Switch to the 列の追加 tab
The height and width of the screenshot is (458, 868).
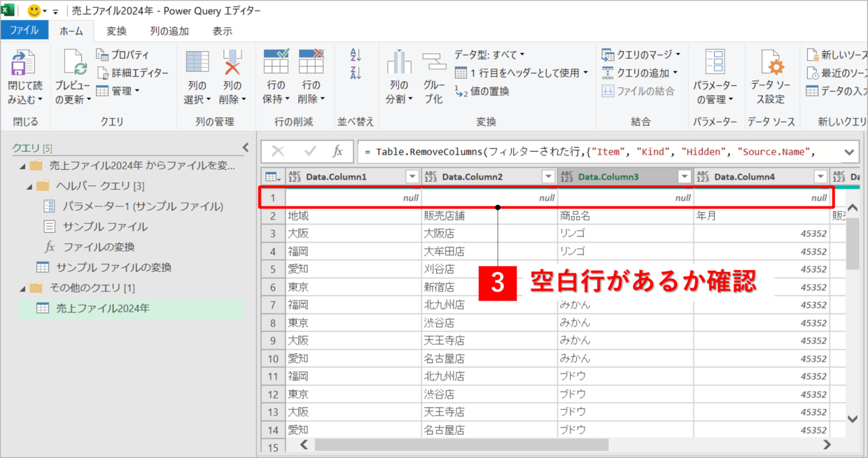coord(169,31)
